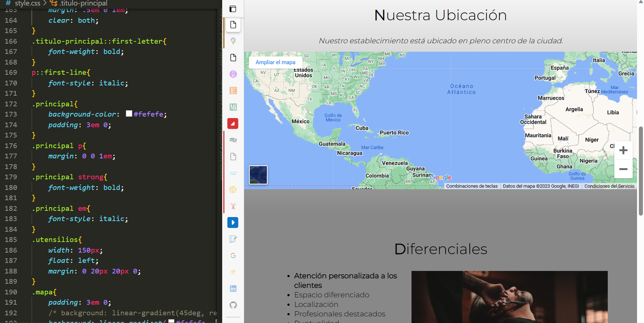Viewport: 644px width, 323px height.
Task: Switch to the Google tab icon
Action: [233, 256]
